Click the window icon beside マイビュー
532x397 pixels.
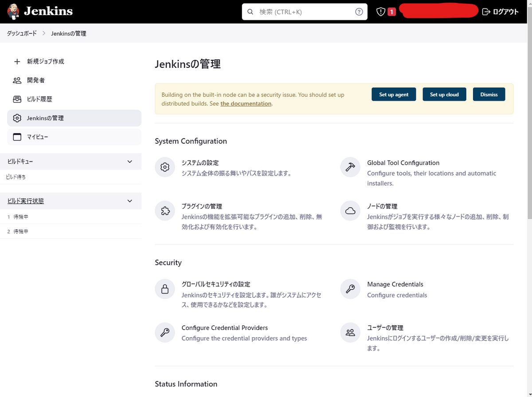click(x=17, y=137)
